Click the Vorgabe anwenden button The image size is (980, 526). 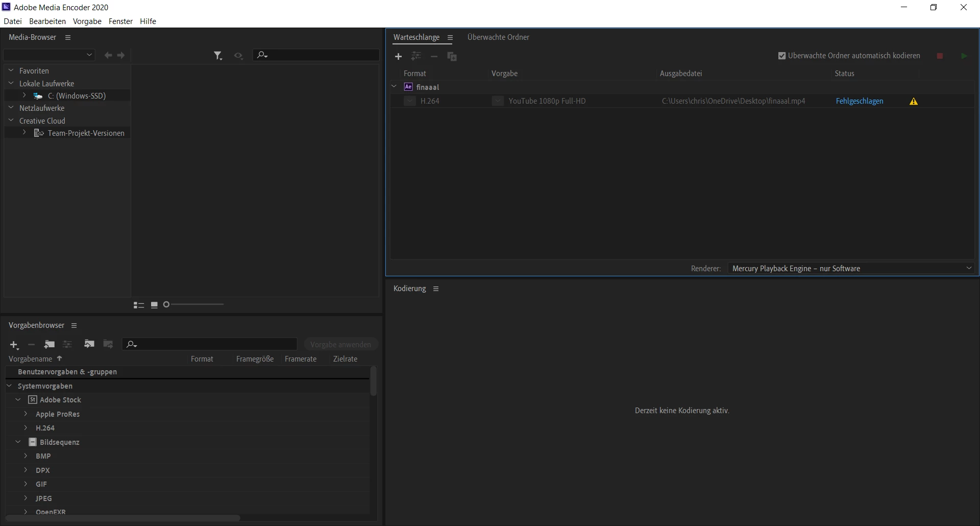pyautogui.click(x=341, y=344)
